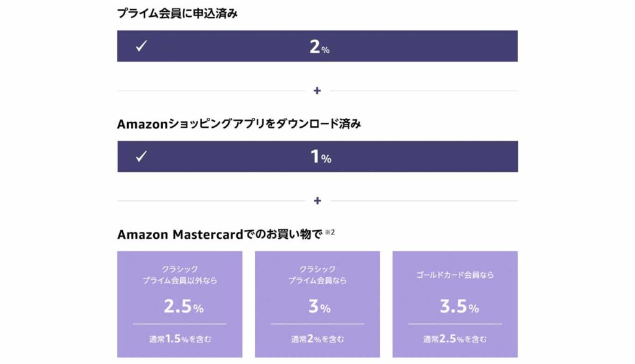Viewport: 635px width, 364px height.
Task: Click the 1% value in the app bar
Action: pos(321,157)
